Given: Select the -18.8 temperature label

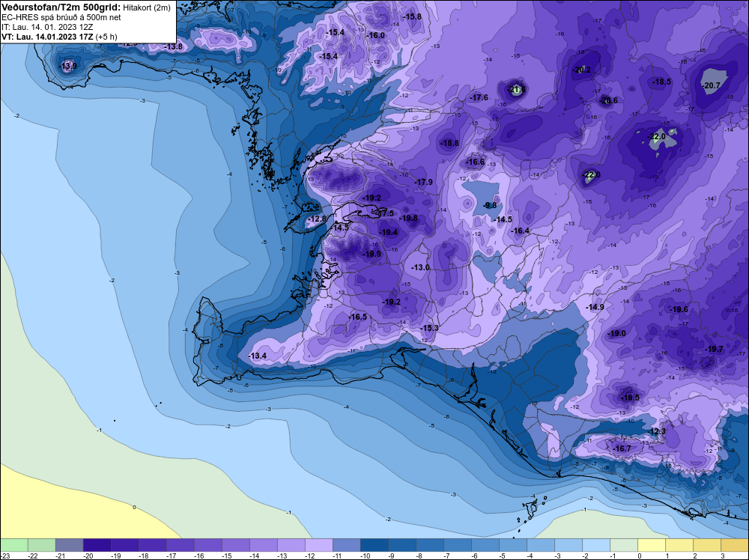Looking at the screenshot, I should pyautogui.click(x=450, y=143).
